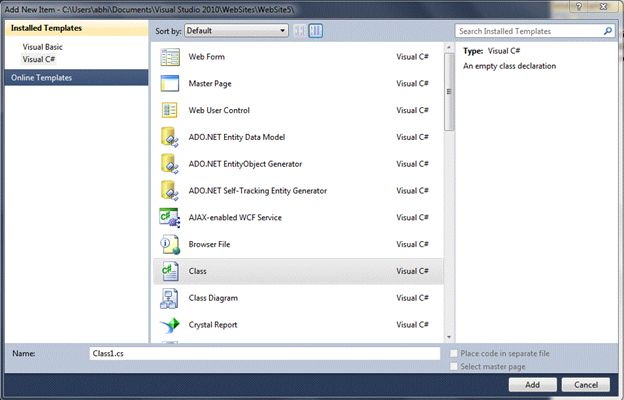Select 'ADO.NET EntityObject Generator' text
The image size is (624, 400).
point(245,164)
